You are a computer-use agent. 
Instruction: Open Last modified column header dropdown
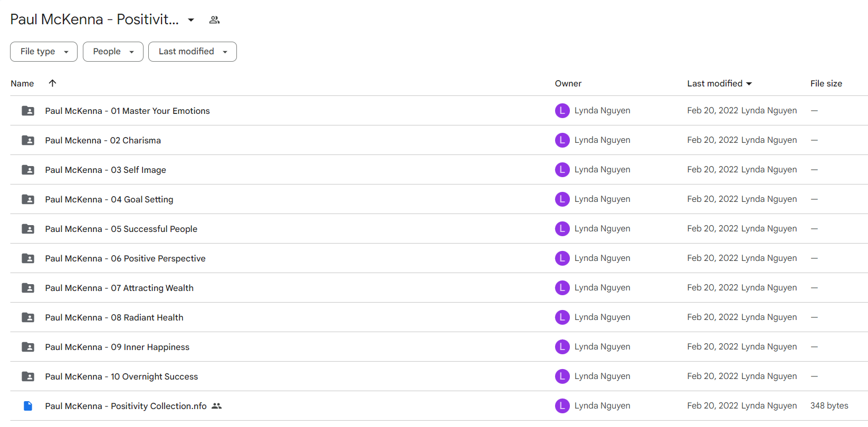[x=720, y=83]
